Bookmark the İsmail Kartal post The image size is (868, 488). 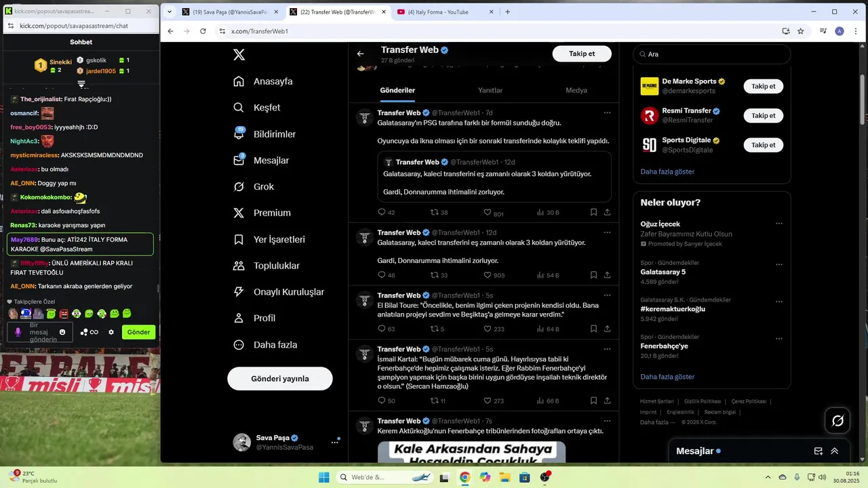click(x=593, y=401)
